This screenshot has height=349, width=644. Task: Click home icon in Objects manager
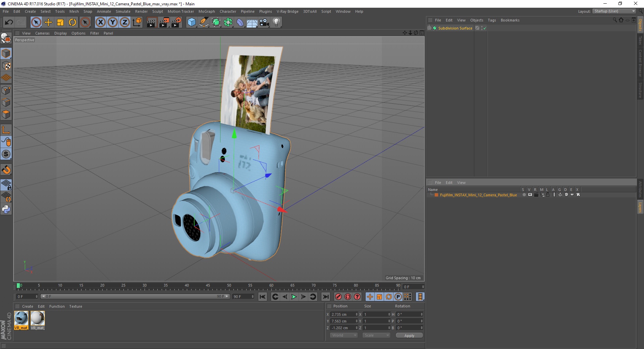[x=621, y=20]
